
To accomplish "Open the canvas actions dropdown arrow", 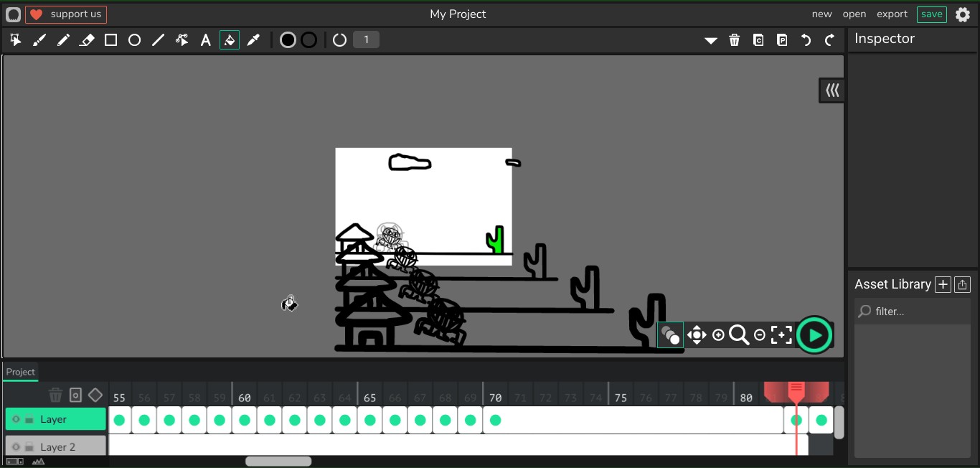I will click(x=710, y=40).
